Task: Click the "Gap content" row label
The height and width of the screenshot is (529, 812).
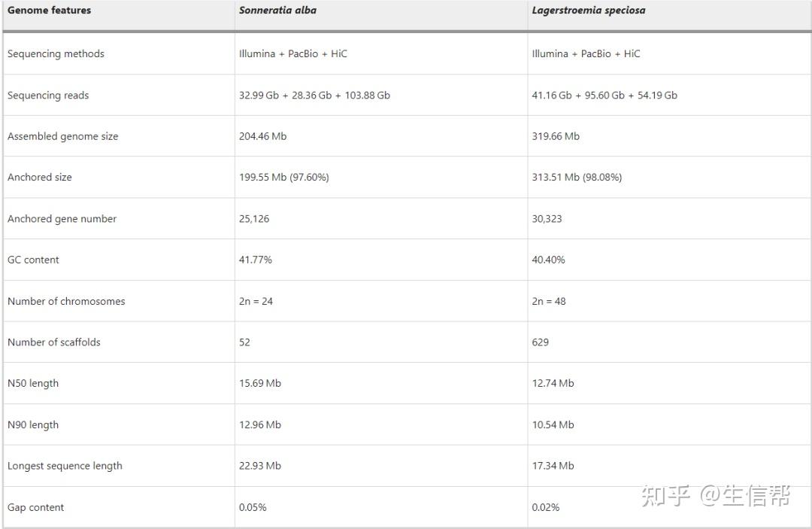Action: point(35,508)
